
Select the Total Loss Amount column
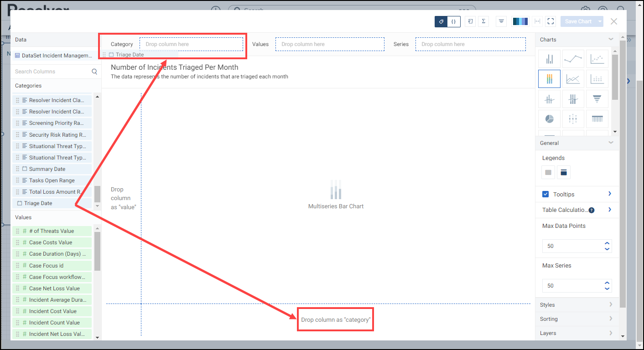52,192
